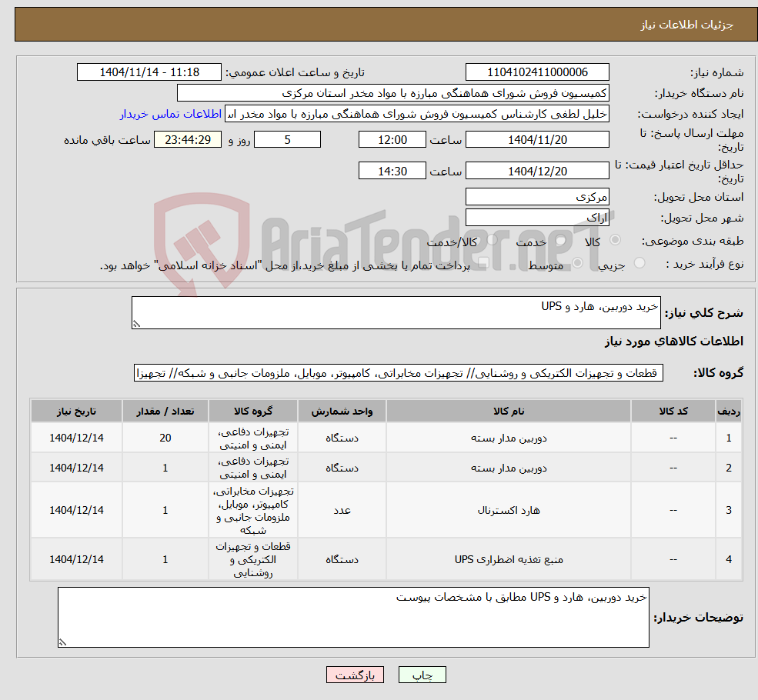Click the بازگشت back button
Viewport: 758px width, 700px height.
pyautogui.click(x=355, y=675)
